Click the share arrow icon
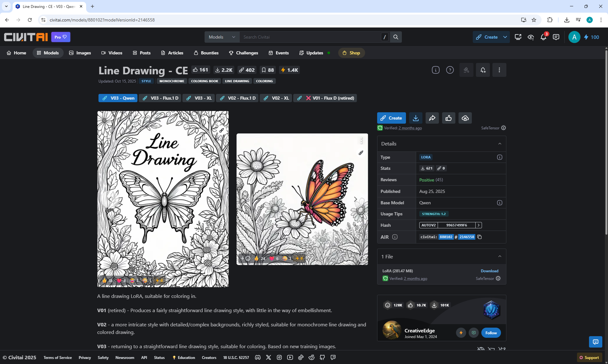 coord(432,118)
